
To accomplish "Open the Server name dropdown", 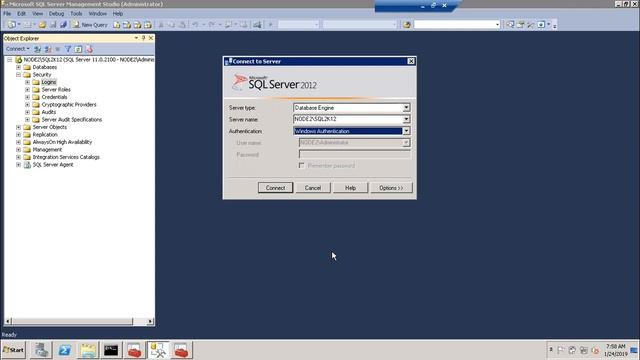I will click(406, 119).
